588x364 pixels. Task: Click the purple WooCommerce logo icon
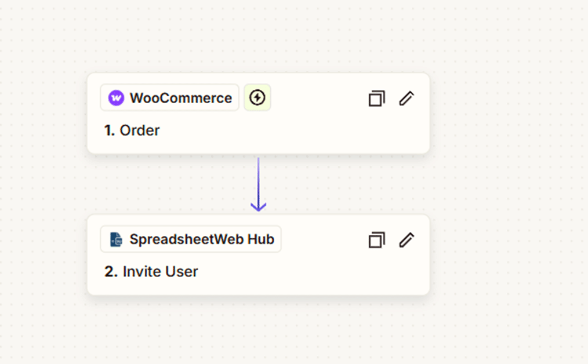(116, 98)
